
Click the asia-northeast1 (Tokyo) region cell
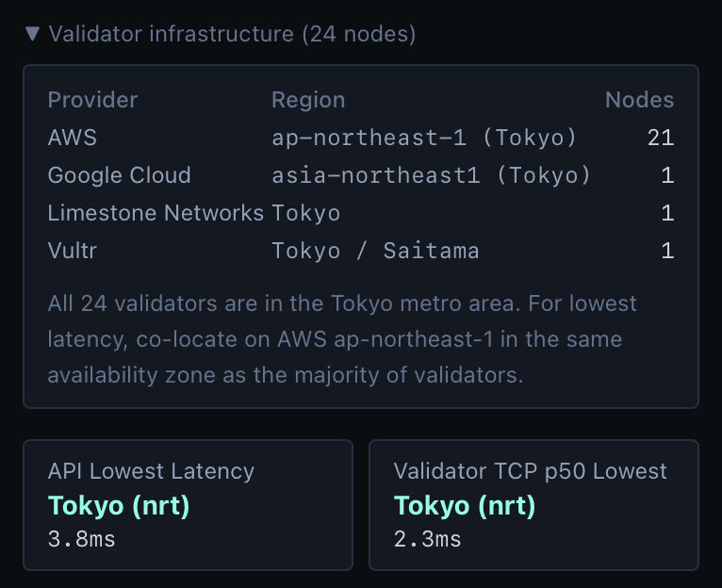point(431,175)
